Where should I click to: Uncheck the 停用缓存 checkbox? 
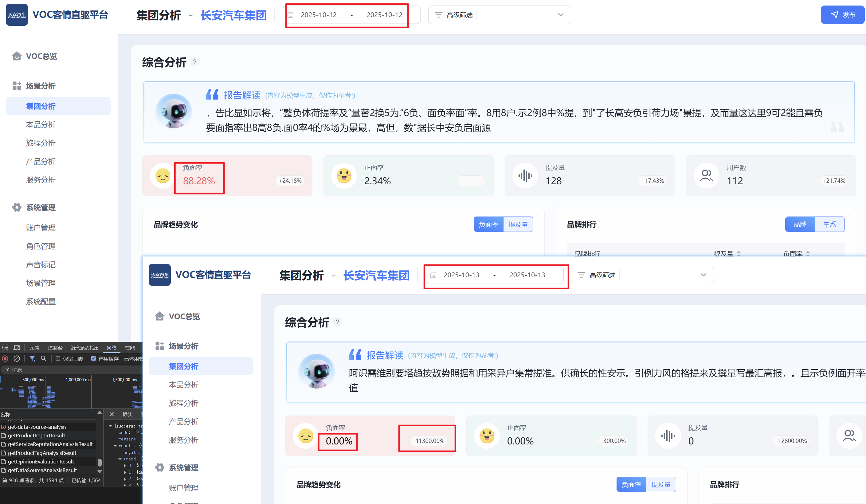[93, 359]
